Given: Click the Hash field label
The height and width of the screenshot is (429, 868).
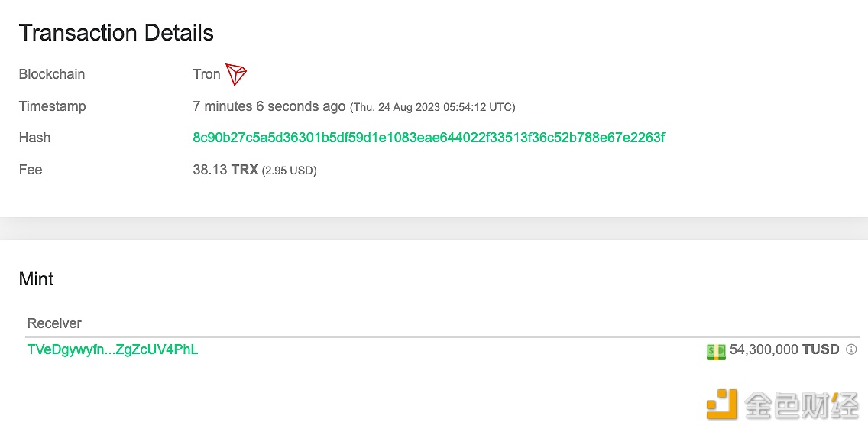Looking at the screenshot, I should pyautogui.click(x=34, y=138).
